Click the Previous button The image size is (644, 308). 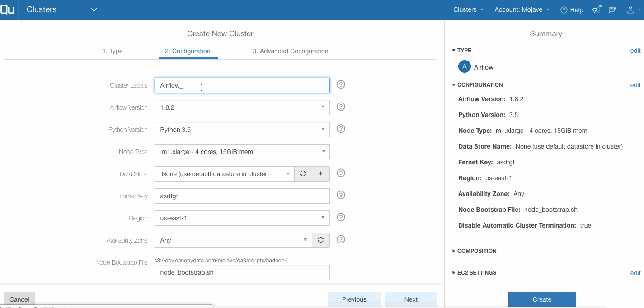click(354, 299)
